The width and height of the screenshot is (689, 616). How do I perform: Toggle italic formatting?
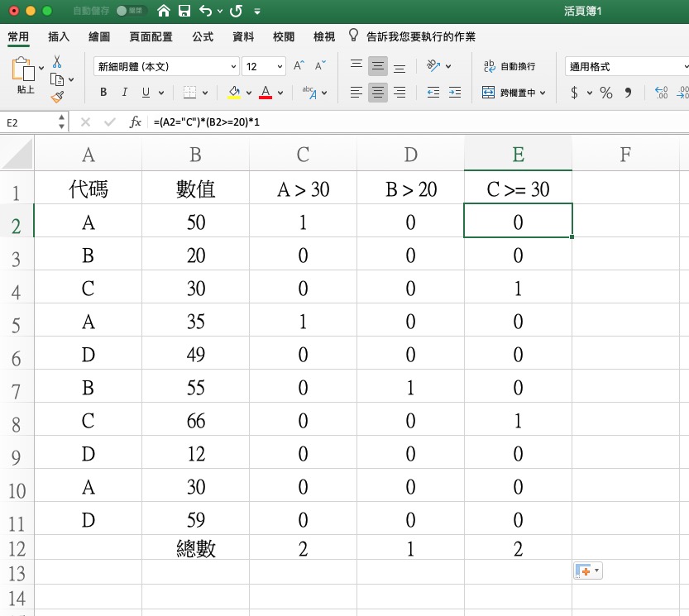[125, 93]
